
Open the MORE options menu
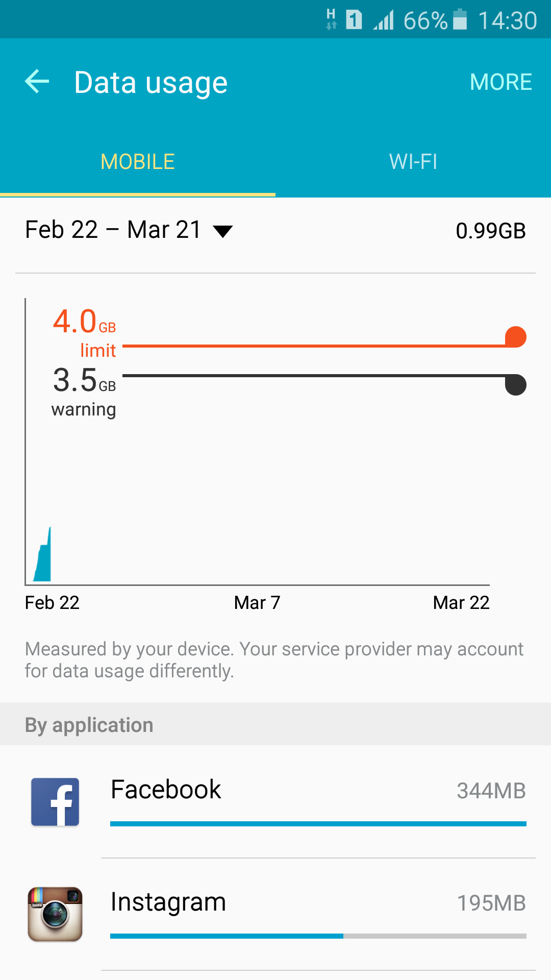coord(500,82)
